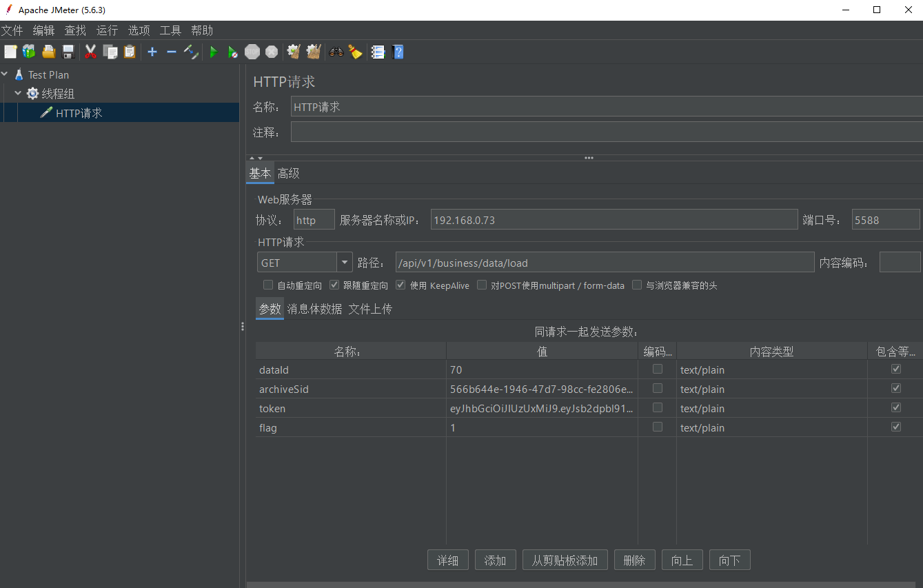
Task: Click the Help question mark icon
Action: pyautogui.click(x=398, y=52)
